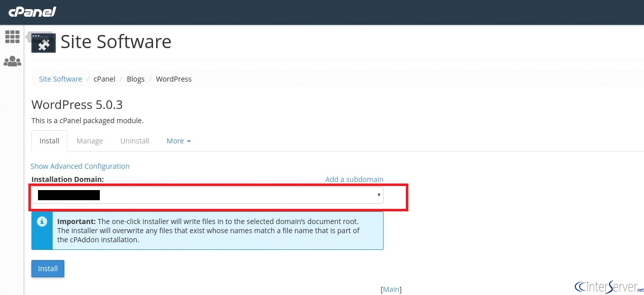Screen dimensions: 644x295
Task: Click the Blogs breadcrumb item
Action: 136,79
